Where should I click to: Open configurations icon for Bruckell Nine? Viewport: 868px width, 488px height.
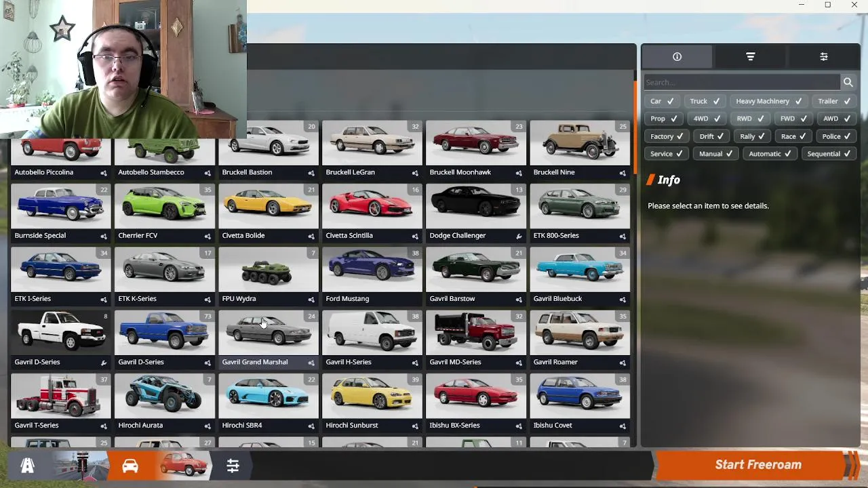click(623, 173)
